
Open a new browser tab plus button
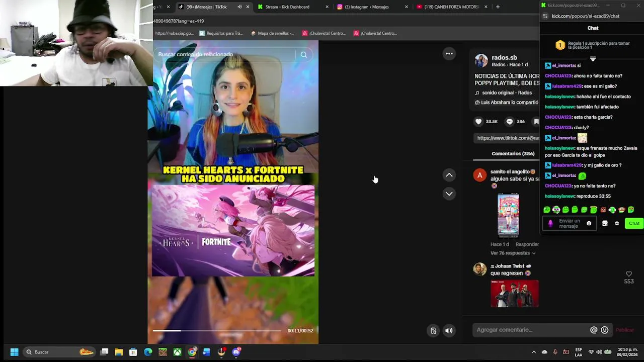point(498,7)
